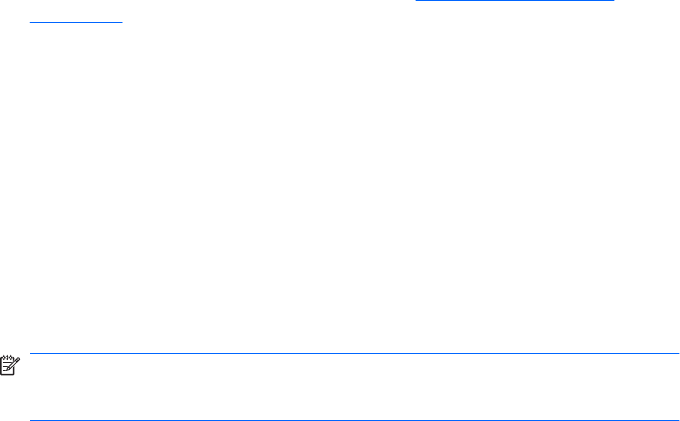Image resolution: width=680 pixels, height=421 pixels.
Task: Click the blue rule above the note section
Action: tap(354, 353)
